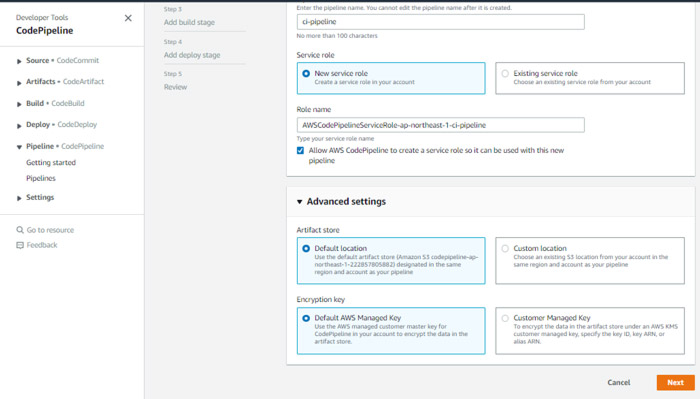Expand the Source CodeCommit section
700x399 pixels.
(x=19, y=61)
